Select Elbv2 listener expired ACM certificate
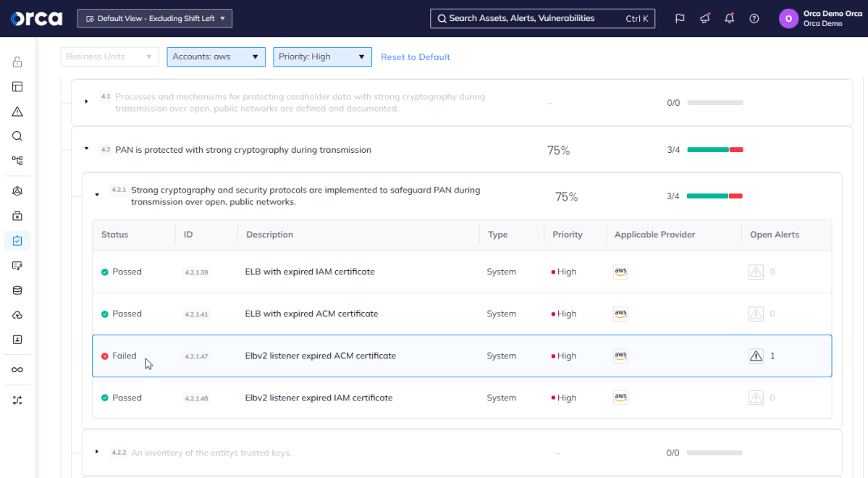The image size is (868, 478). (x=321, y=356)
